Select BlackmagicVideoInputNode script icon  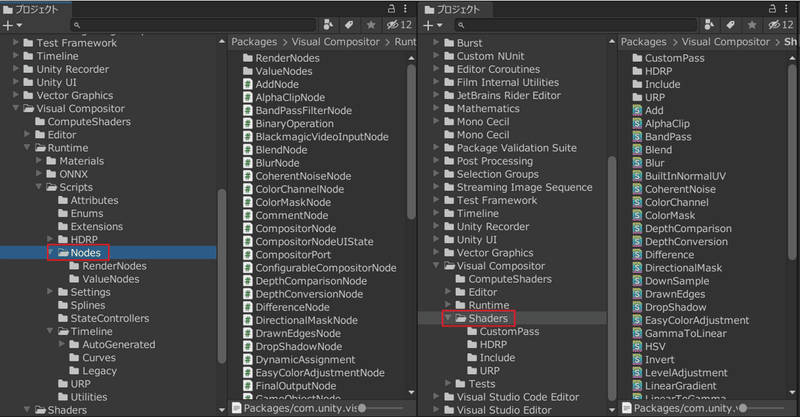(x=248, y=137)
